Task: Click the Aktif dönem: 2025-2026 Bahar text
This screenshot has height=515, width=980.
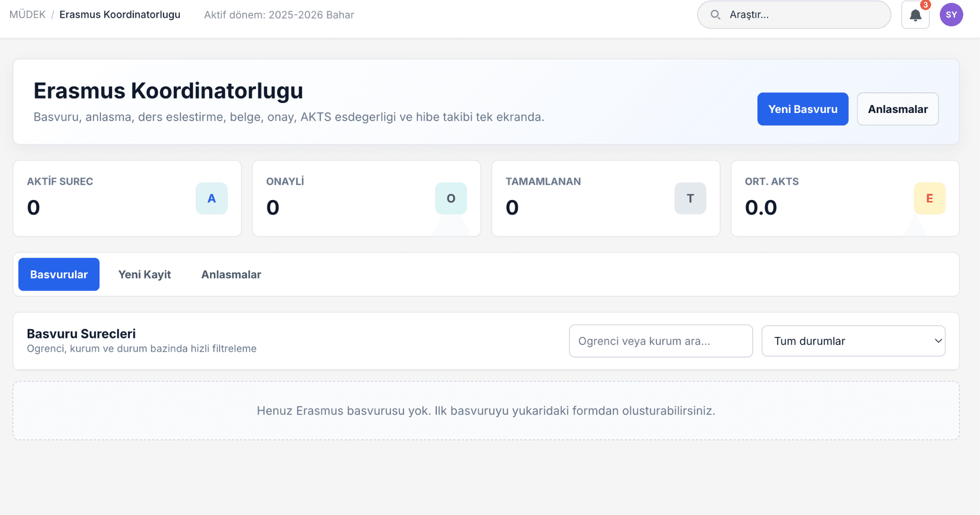Action: 279,15
